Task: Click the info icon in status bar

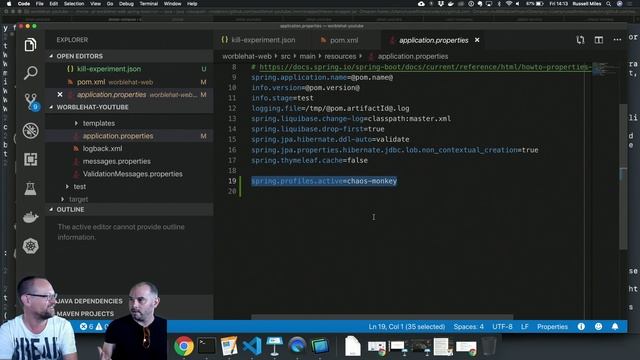Action: pyautogui.click(x=581, y=327)
